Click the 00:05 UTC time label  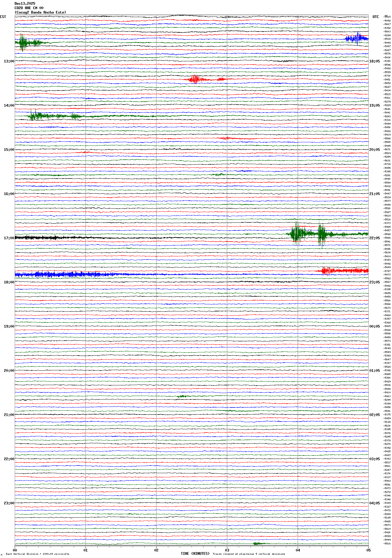click(x=374, y=326)
